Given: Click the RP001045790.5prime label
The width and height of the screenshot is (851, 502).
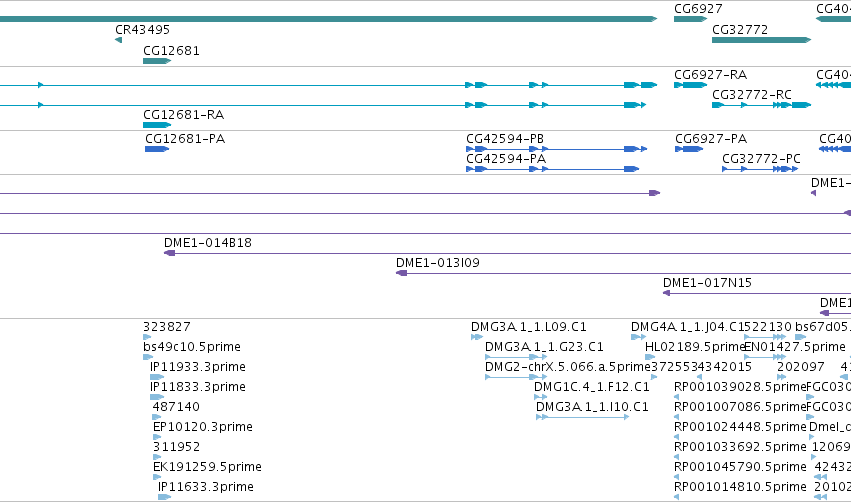Looking at the screenshot, I should (740, 467).
